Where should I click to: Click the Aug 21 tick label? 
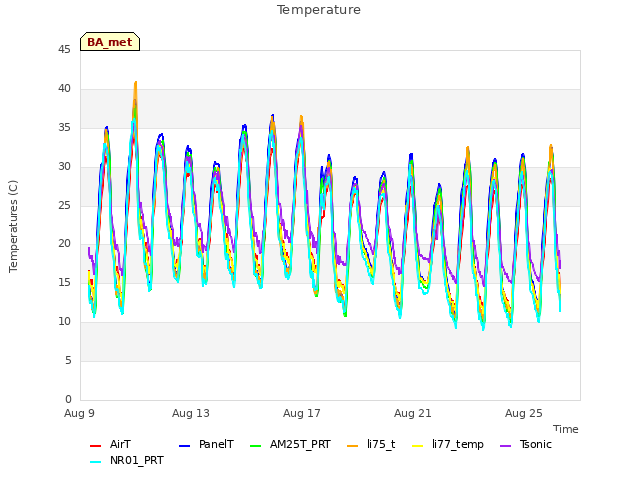pyautogui.click(x=413, y=413)
